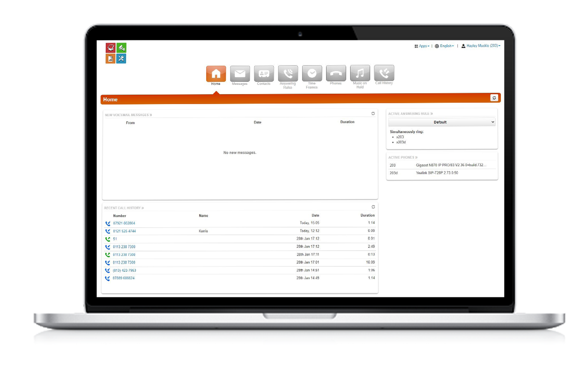Click green call icon for the 0:13 call
The height and width of the screenshot is (367, 588).
108,255
